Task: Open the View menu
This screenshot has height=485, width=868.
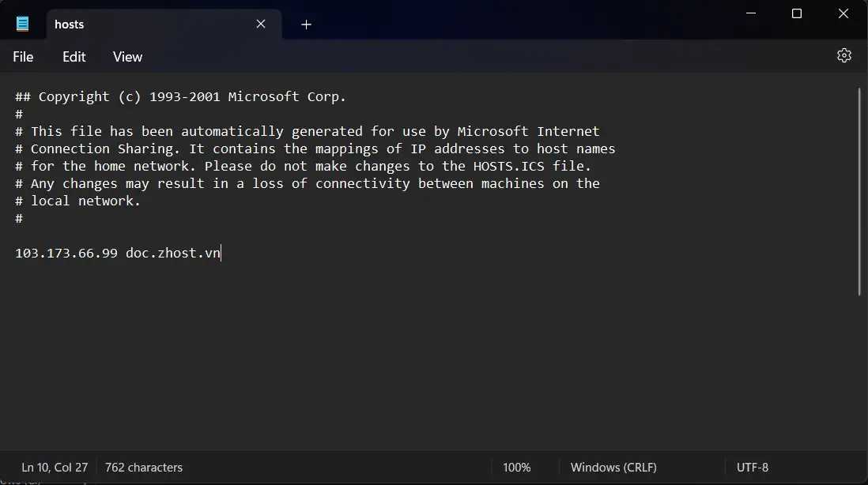Action: tap(127, 57)
